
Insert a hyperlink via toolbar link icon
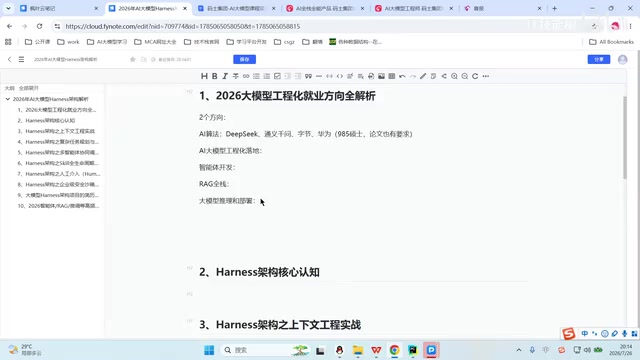coord(246,76)
